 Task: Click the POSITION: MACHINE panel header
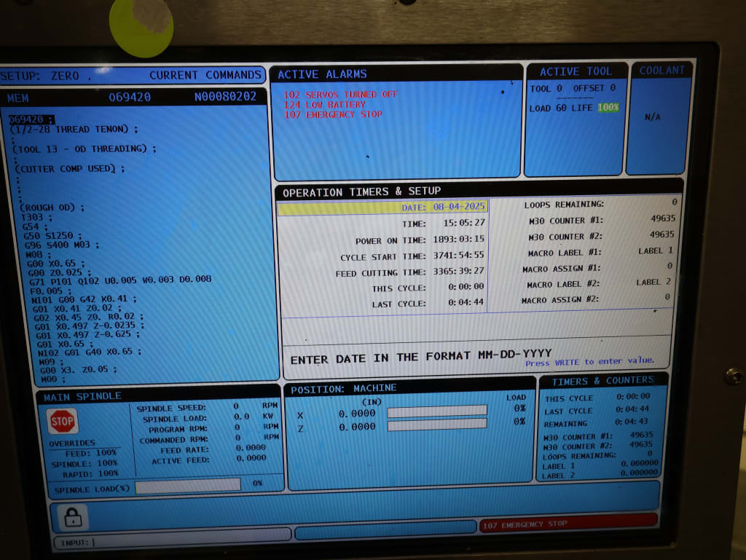409,388
